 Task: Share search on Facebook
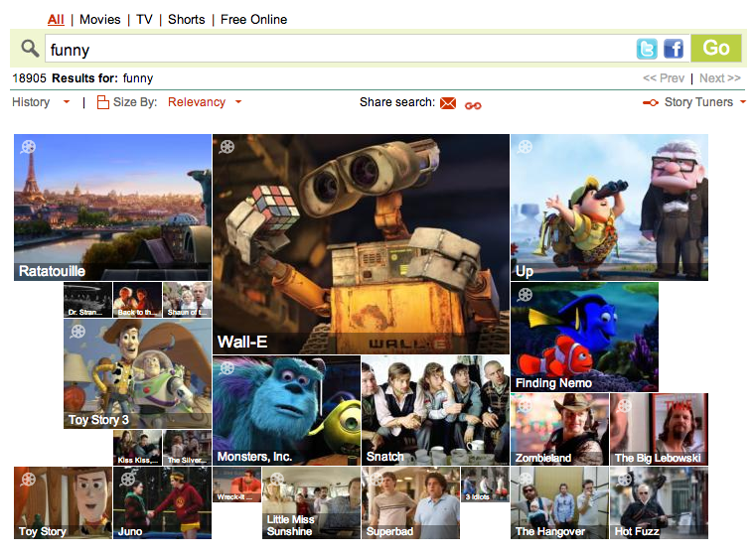(674, 49)
